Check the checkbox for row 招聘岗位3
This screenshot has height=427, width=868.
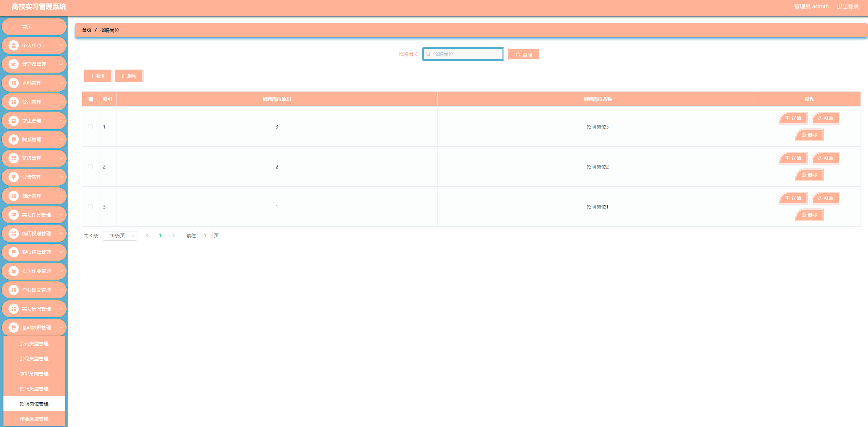click(x=90, y=127)
